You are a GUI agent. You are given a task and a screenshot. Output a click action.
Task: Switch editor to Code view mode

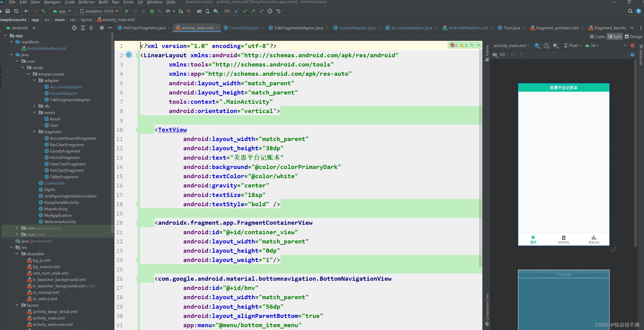[597, 36]
